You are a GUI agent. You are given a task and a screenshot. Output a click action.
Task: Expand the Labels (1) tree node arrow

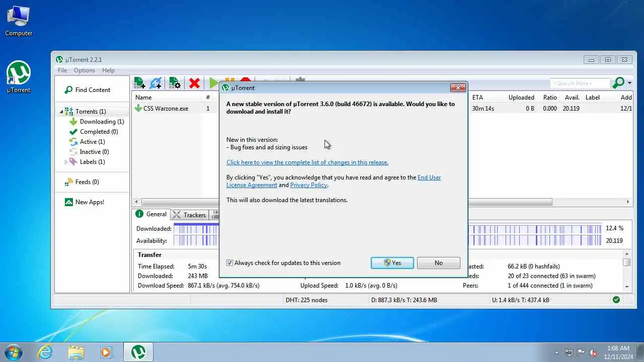coord(66,162)
